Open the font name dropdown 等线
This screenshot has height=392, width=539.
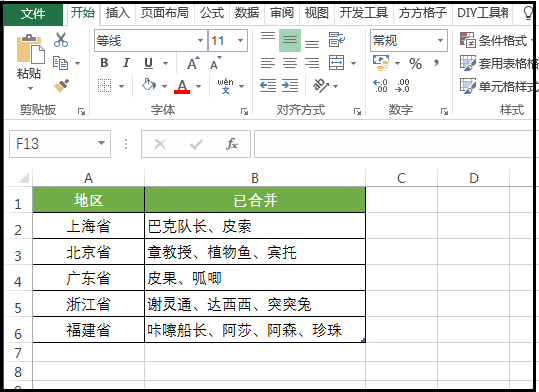[x=200, y=41]
